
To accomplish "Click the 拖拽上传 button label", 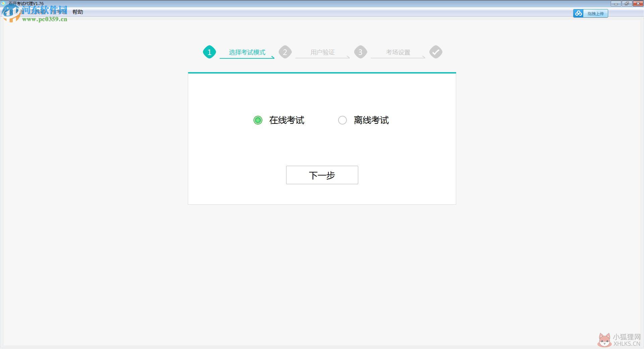I will (595, 14).
